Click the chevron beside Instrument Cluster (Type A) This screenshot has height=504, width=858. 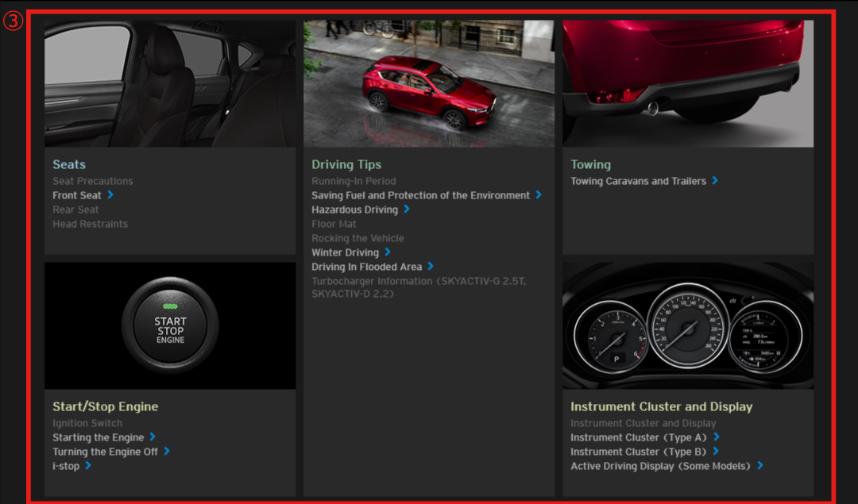click(x=717, y=437)
